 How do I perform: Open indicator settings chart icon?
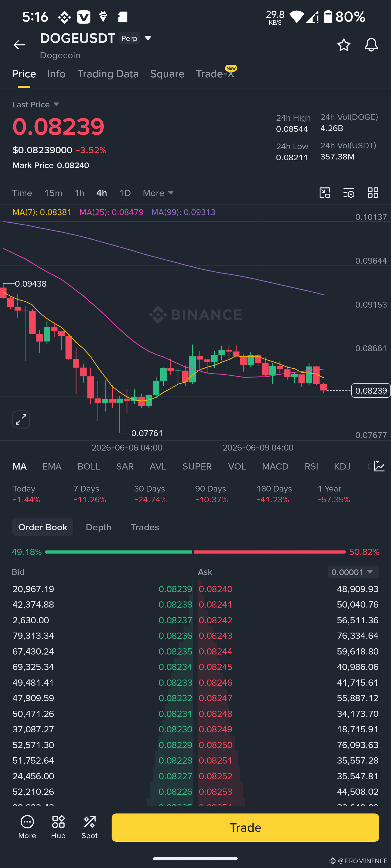point(379,466)
